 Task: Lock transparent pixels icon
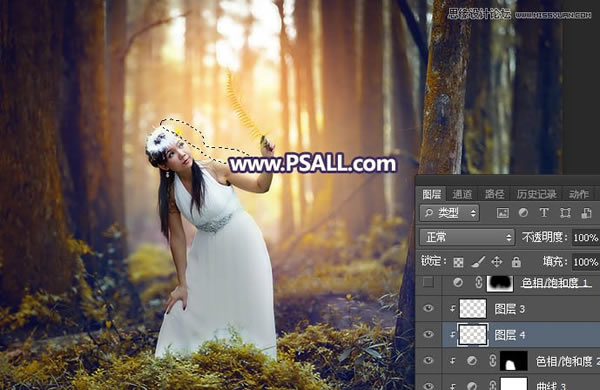pos(458,262)
